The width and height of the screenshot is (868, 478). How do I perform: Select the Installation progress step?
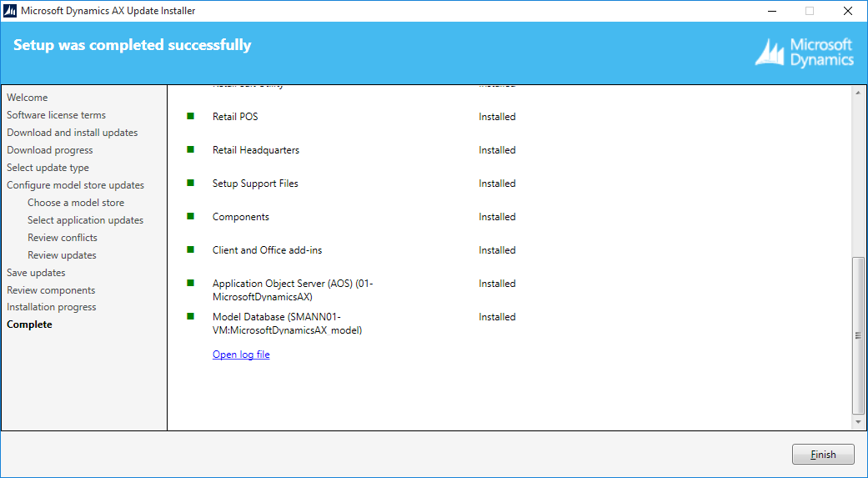[x=52, y=307]
